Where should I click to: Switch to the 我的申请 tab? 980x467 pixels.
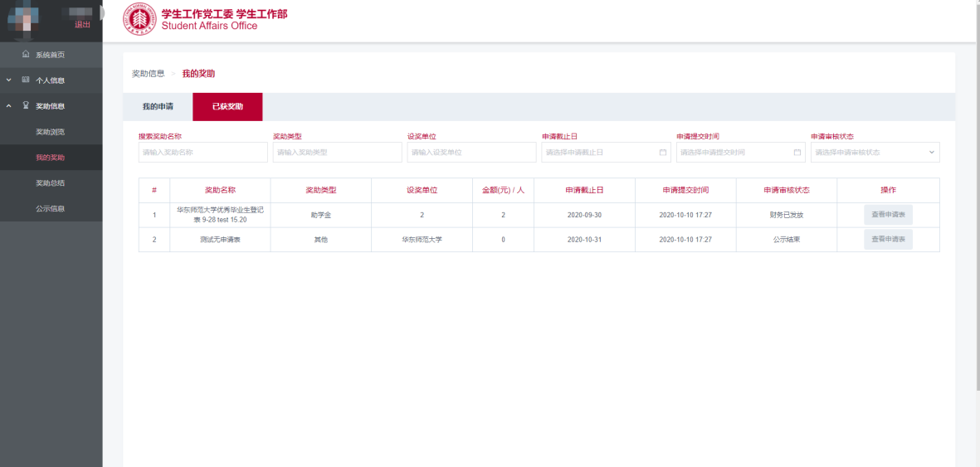coord(158,107)
